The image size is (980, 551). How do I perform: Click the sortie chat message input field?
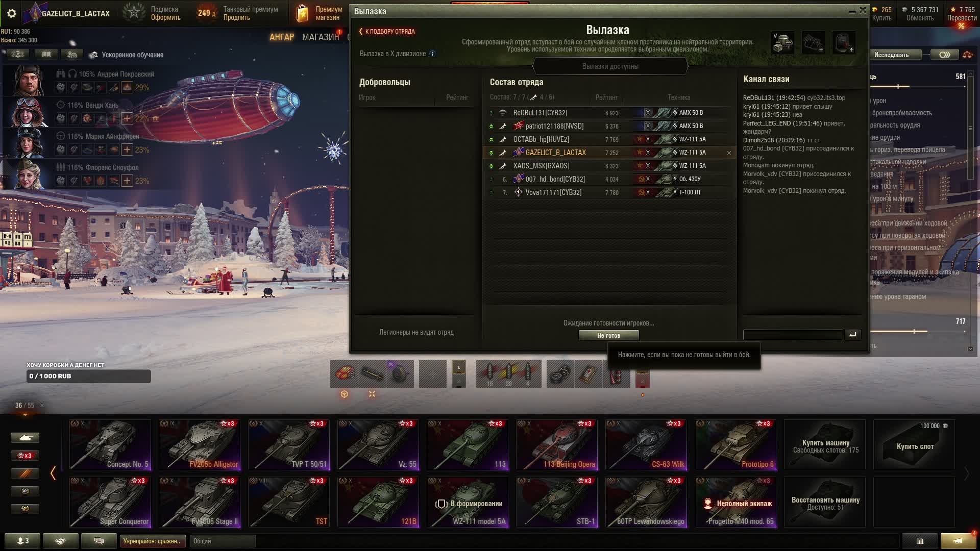792,335
